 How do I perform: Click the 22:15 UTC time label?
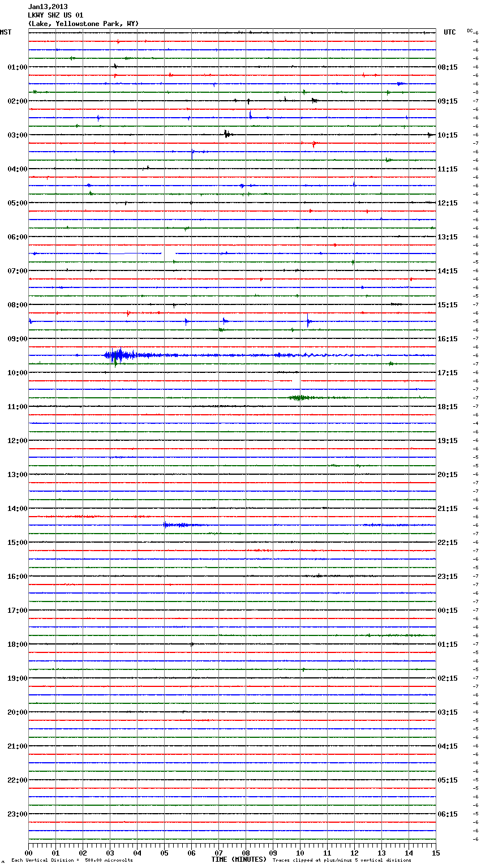pyautogui.click(x=448, y=543)
